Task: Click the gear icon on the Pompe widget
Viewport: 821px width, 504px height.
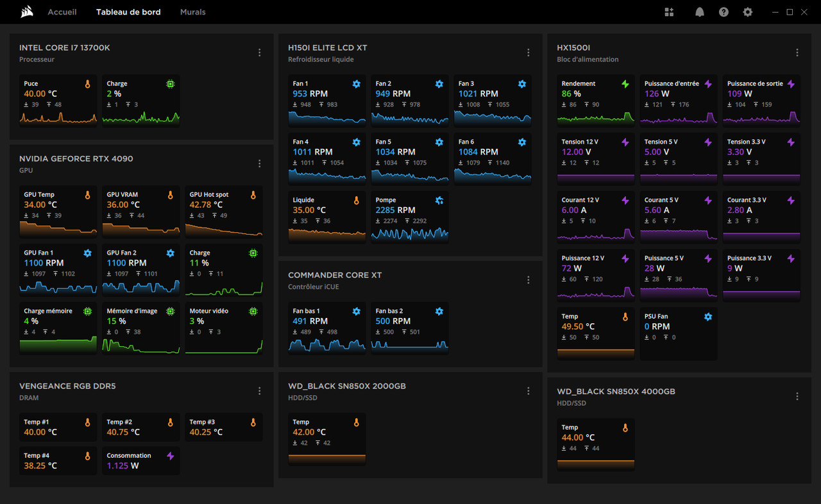Action: click(439, 200)
